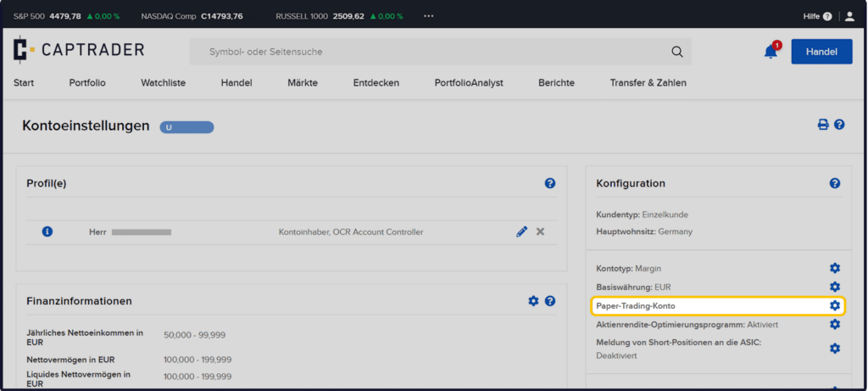Configure Short-Positionen ASIC reporting gear
Image resolution: width=868 pixels, height=391 pixels.
point(835,349)
